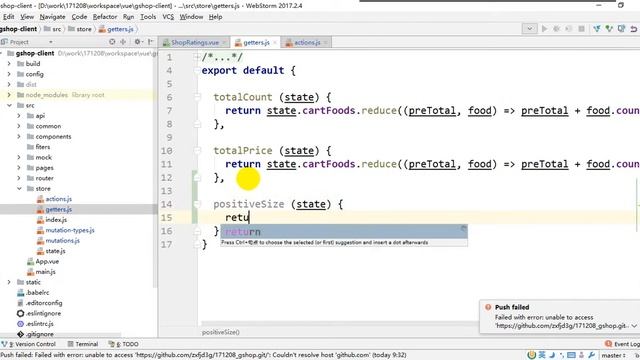The width and height of the screenshot is (640, 360).
Task: Click the collapse all icon in Project panel
Action: [123, 42]
